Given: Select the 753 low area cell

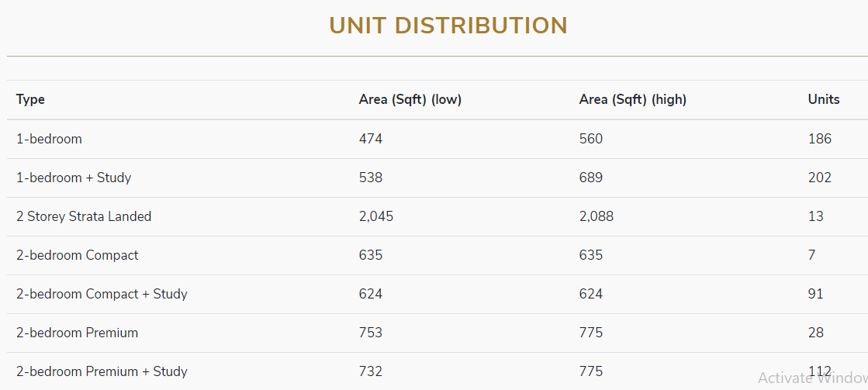Looking at the screenshot, I should (x=371, y=333).
